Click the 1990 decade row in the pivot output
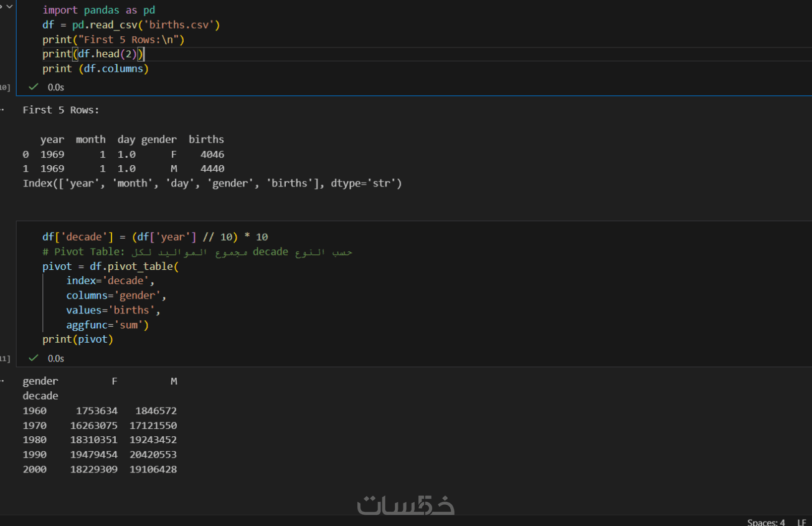 tap(100, 455)
